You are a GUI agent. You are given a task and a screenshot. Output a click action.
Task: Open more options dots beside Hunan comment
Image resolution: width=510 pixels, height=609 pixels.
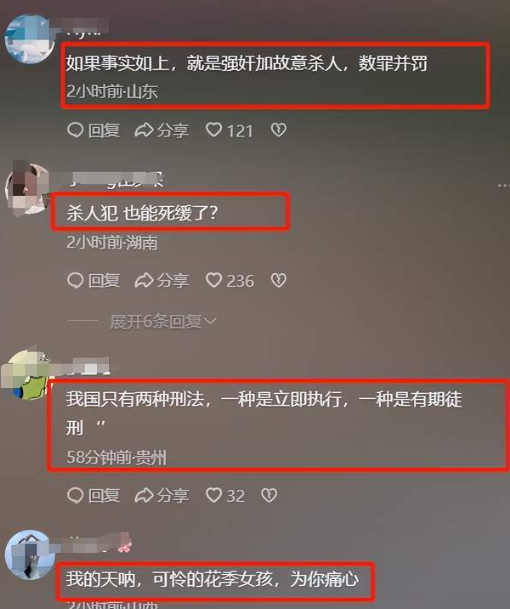pos(503,186)
